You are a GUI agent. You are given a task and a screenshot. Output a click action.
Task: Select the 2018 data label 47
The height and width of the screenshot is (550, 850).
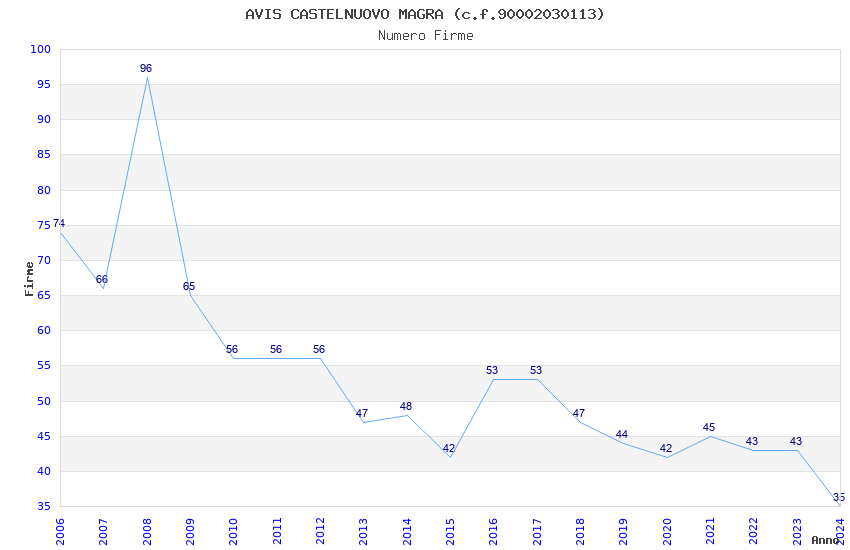click(x=579, y=413)
